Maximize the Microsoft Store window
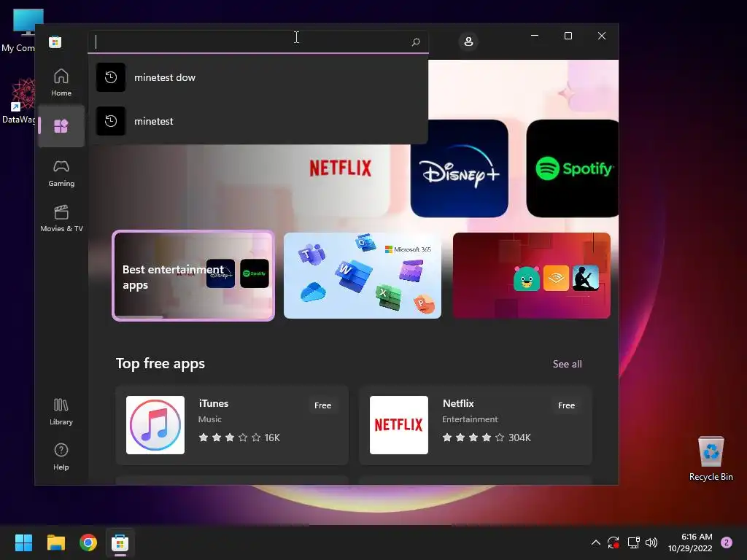The width and height of the screenshot is (747, 560). (568, 36)
